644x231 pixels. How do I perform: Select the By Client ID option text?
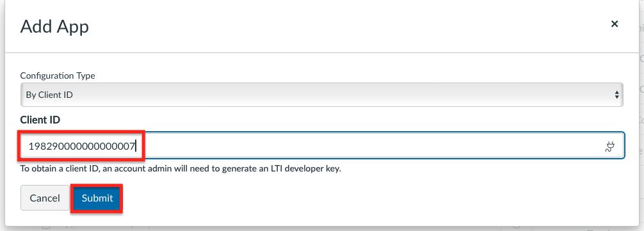tap(49, 95)
